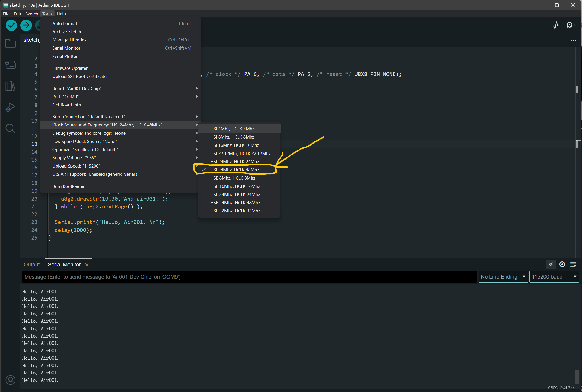Choose Firmware Updater menu entry
The image size is (582, 392).
point(121,68)
